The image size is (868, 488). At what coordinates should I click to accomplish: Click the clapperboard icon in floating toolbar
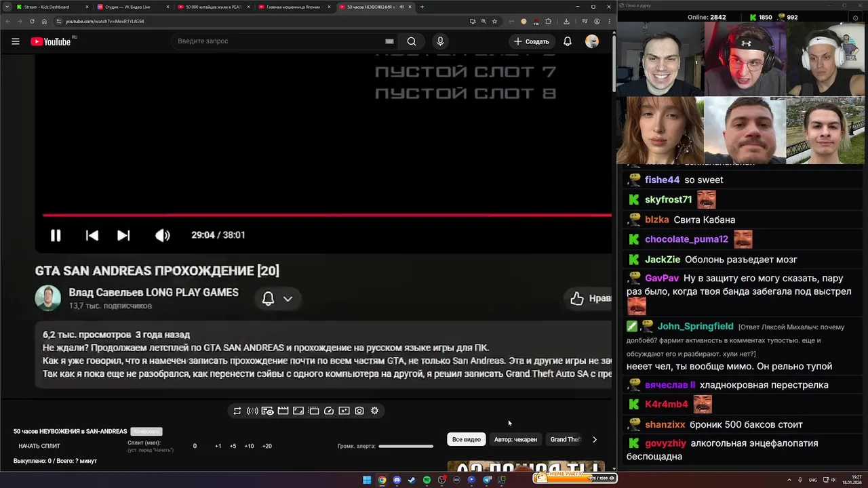[283, 411]
